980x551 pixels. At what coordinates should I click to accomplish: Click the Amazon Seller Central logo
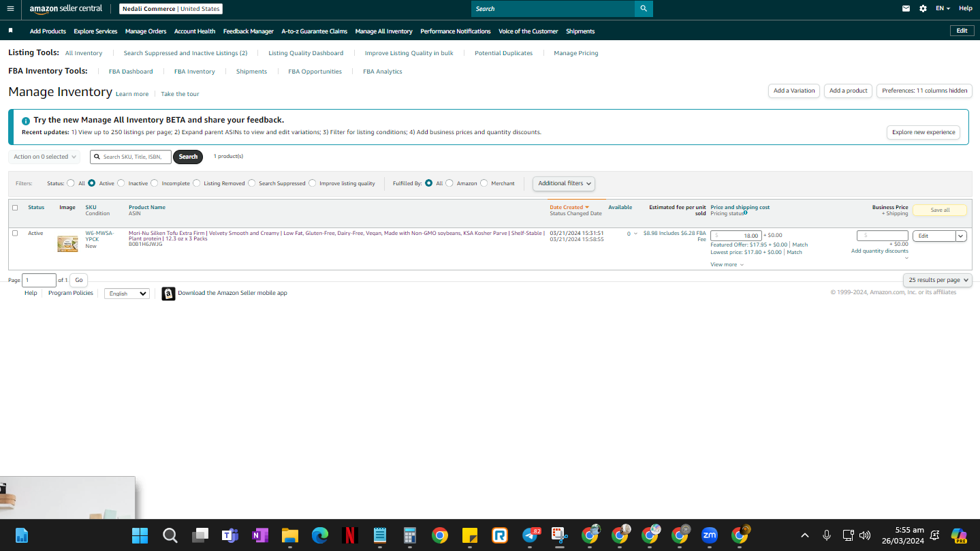[x=66, y=9]
